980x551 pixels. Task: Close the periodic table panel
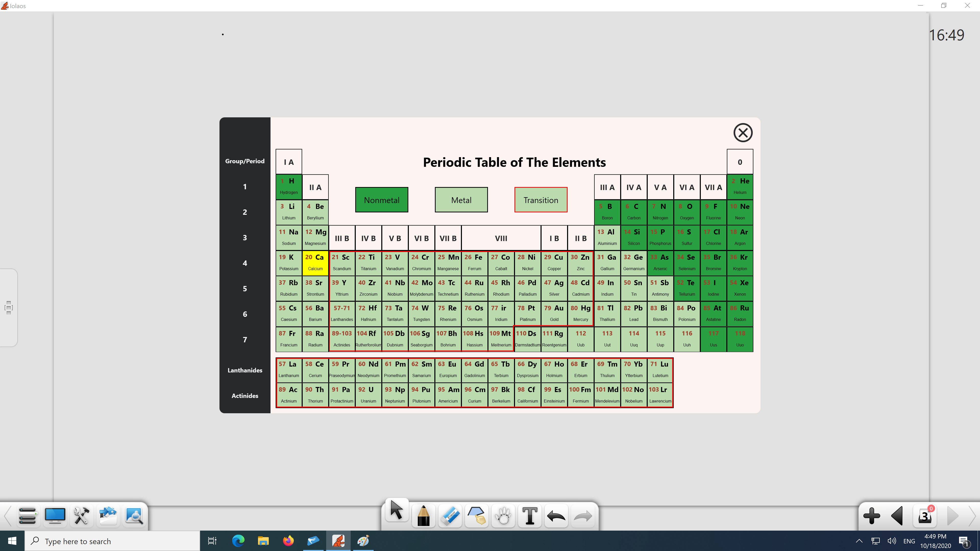pyautogui.click(x=743, y=133)
